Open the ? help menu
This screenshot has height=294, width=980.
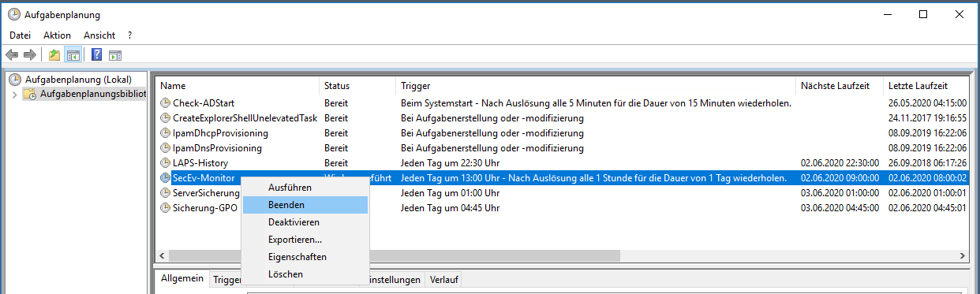point(129,35)
